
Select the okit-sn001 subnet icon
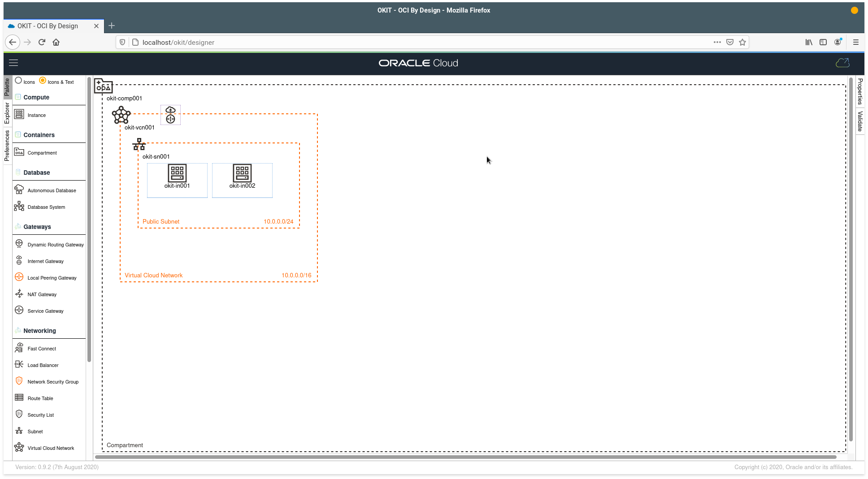[x=139, y=144]
